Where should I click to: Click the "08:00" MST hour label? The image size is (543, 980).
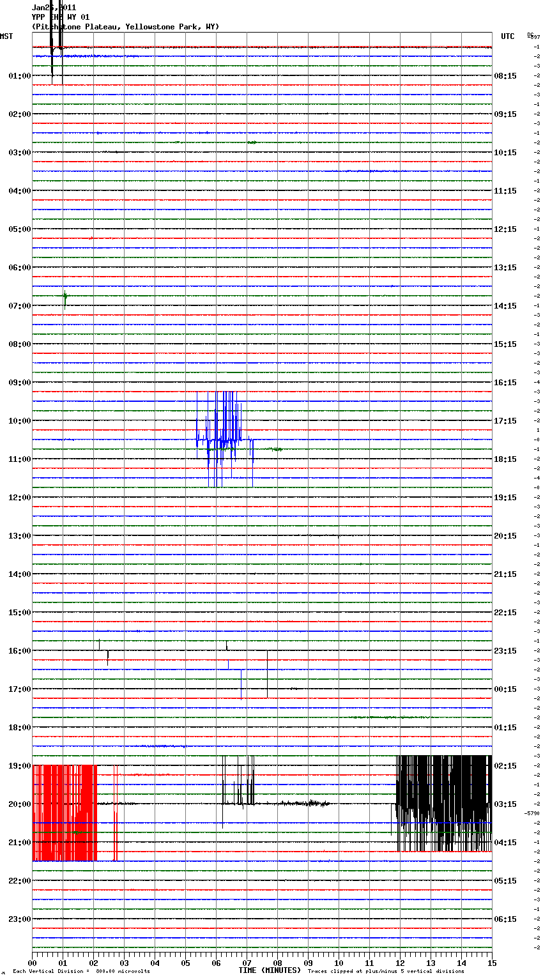pos(19,344)
